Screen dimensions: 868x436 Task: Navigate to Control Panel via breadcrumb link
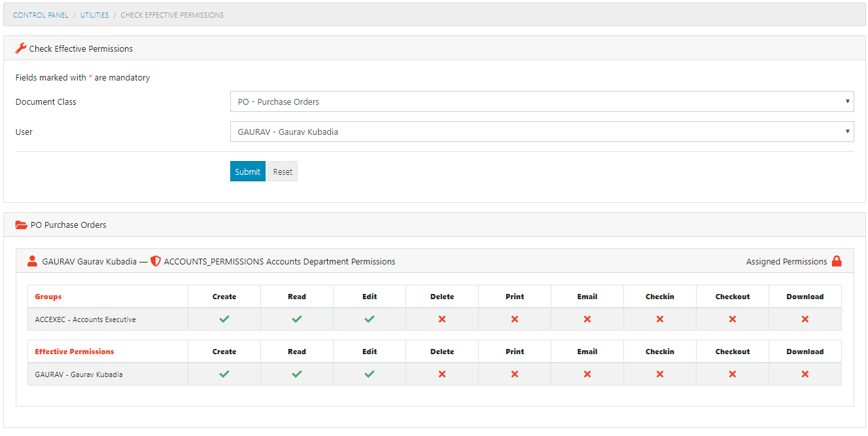tap(41, 14)
